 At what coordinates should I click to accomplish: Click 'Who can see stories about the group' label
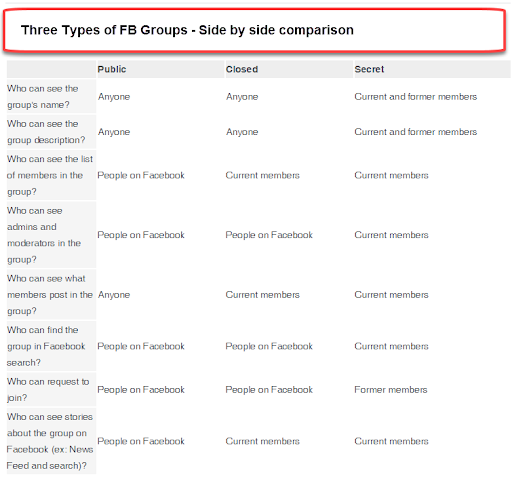pos(50,441)
